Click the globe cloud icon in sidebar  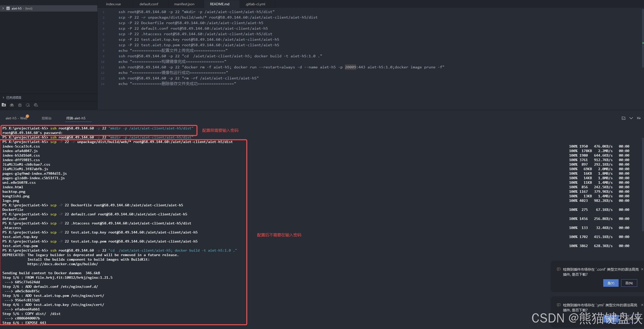36,105
